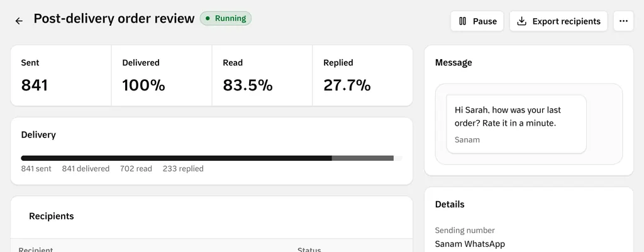This screenshot has height=252, width=644.
Task: Select the Delivered 100% stat card
Action: 162,75
